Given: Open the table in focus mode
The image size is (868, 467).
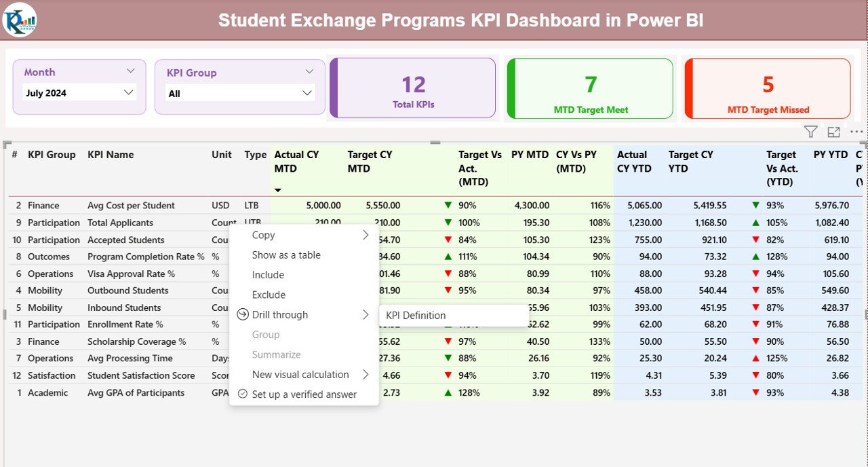Looking at the screenshot, I should (x=833, y=131).
